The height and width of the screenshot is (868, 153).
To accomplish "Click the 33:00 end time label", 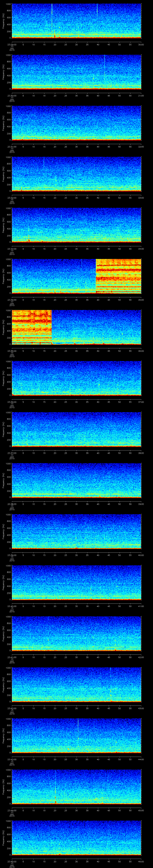I will (141, 197).
